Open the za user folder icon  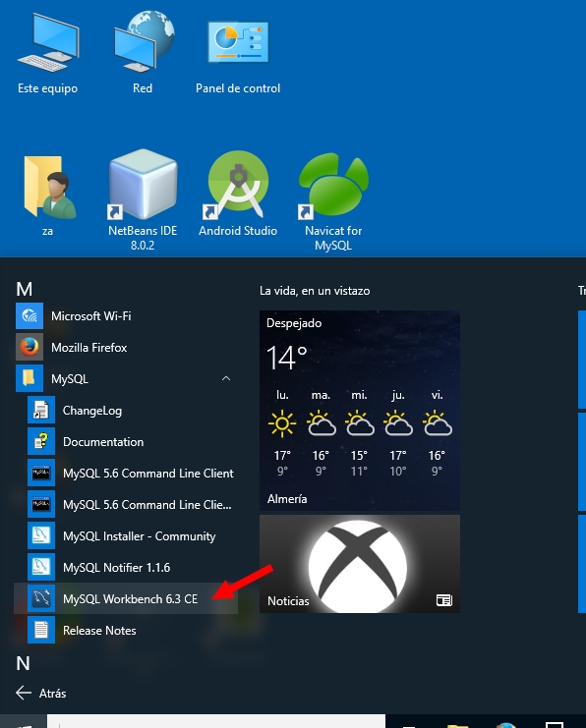coord(48,195)
